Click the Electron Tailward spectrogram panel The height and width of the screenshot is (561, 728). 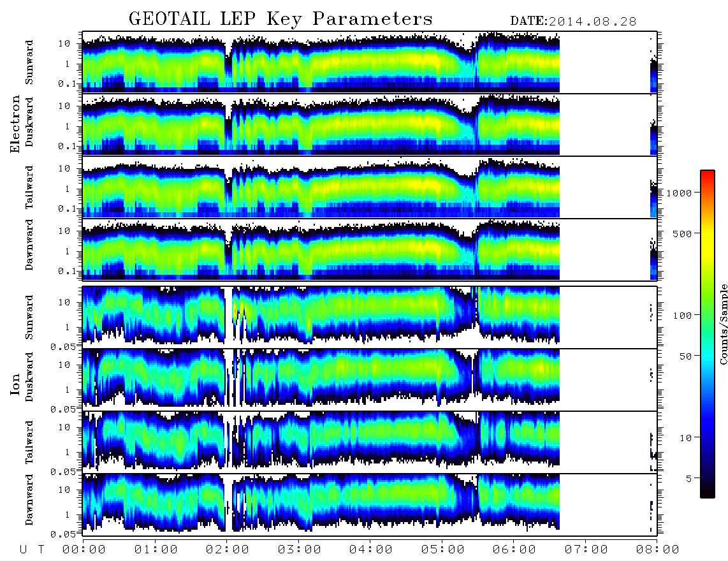(x=370, y=187)
